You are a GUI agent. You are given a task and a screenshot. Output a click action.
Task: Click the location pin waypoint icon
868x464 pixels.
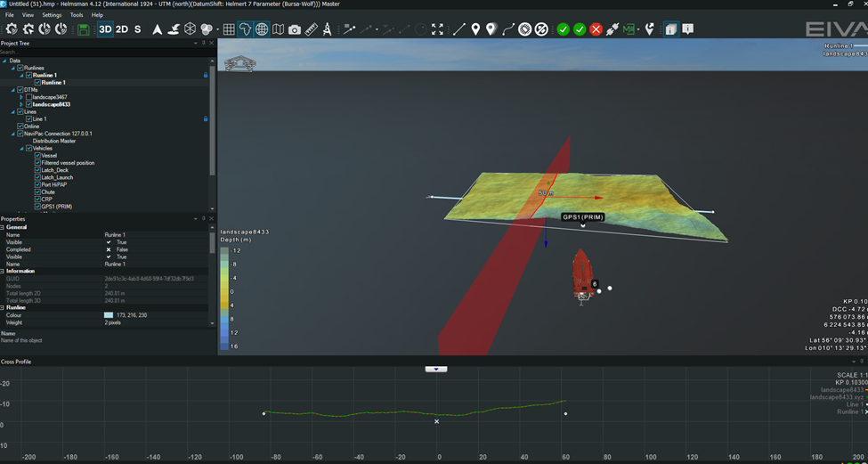click(x=475, y=29)
